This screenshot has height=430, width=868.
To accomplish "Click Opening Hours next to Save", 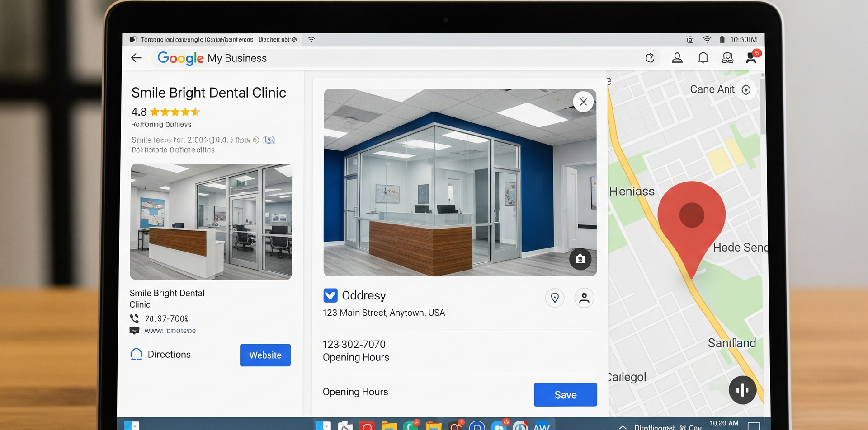I will pyautogui.click(x=355, y=392).
